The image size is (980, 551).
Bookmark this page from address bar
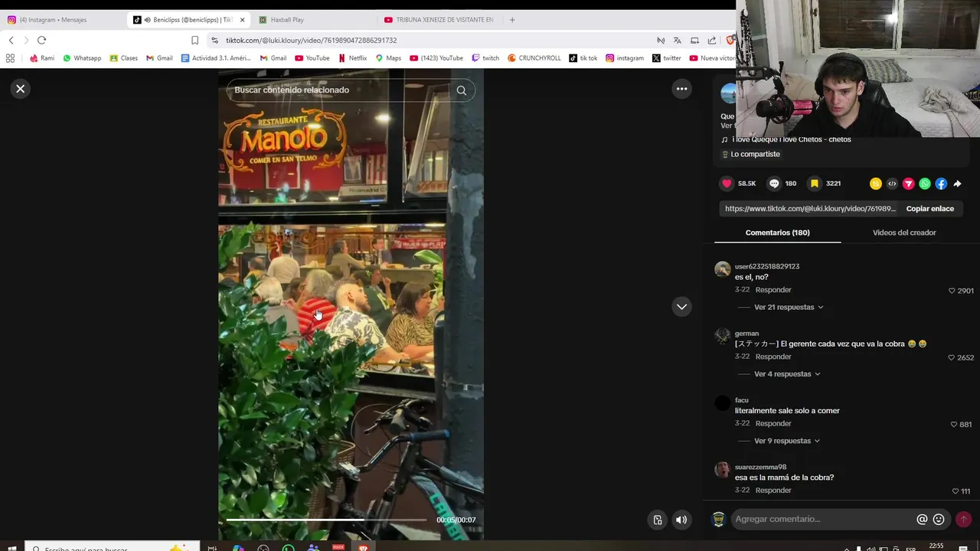[x=194, y=41]
